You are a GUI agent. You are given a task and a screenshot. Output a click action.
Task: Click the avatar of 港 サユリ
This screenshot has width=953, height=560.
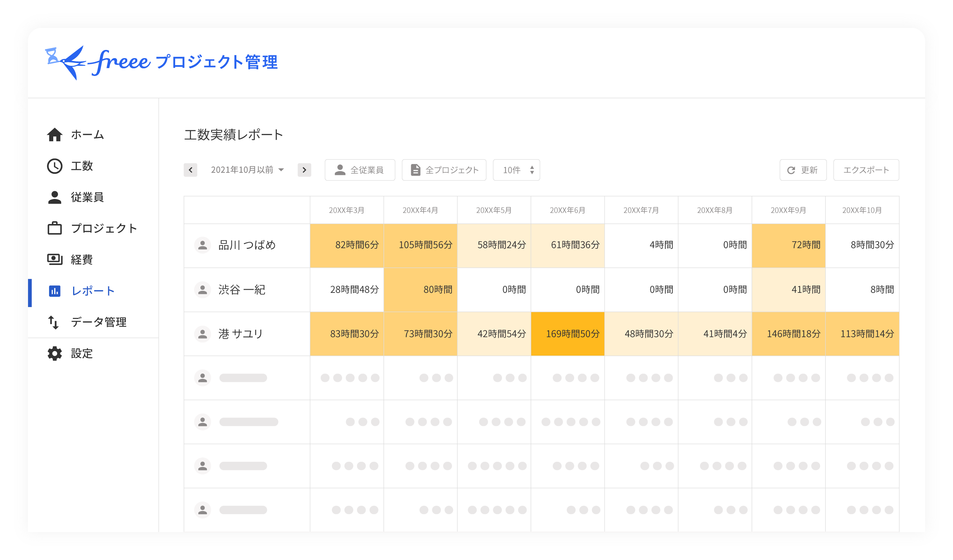202,334
